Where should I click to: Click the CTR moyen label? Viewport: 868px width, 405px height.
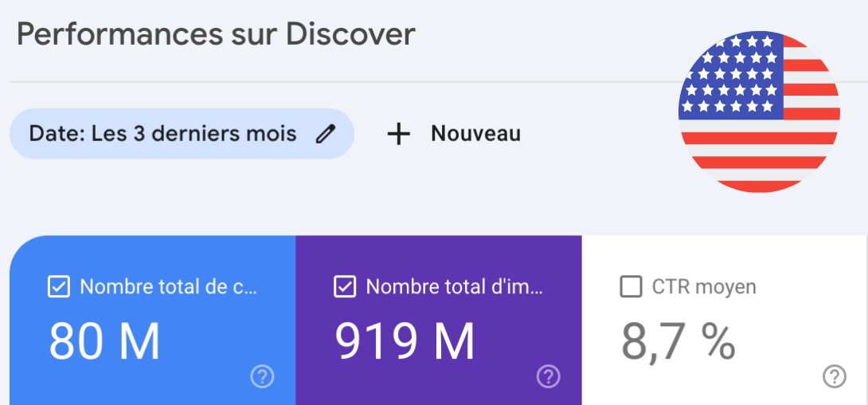(x=704, y=287)
